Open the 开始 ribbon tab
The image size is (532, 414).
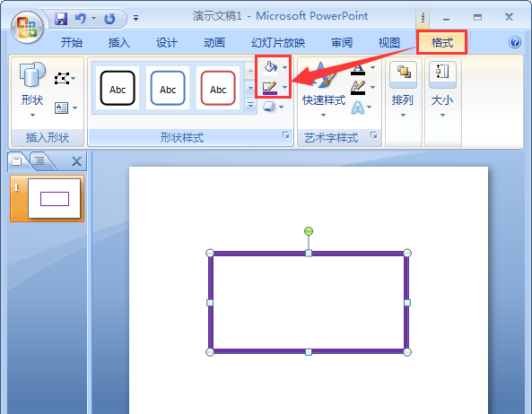pos(72,43)
